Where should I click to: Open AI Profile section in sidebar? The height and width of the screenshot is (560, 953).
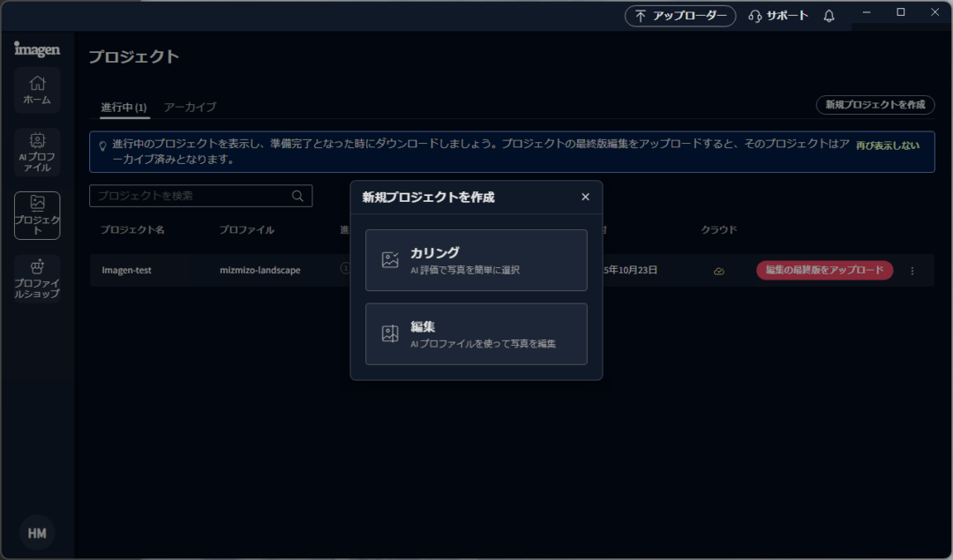pyautogui.click(x=37, y=152)
